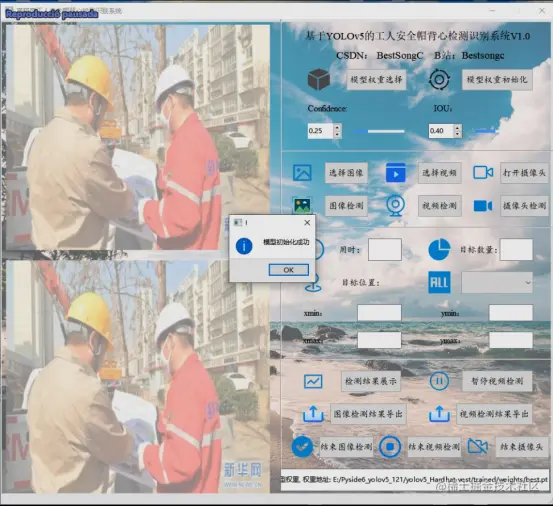Screen dimensions: 554x507
Task: Click the upload icon beside 图像检测结果导出
Action: pyautogui.click(x=313, y=414)
